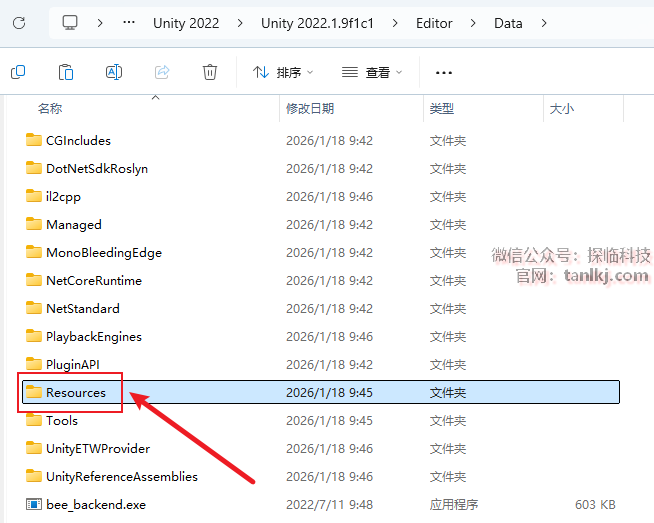Click the Tools folder name
This screenshot has height=523, width=654.
62,420
